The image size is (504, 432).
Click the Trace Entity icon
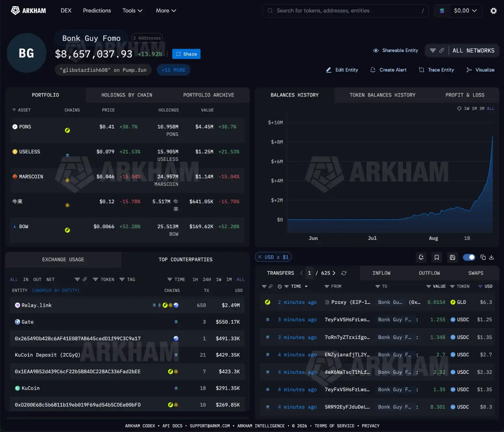(422, 70)
